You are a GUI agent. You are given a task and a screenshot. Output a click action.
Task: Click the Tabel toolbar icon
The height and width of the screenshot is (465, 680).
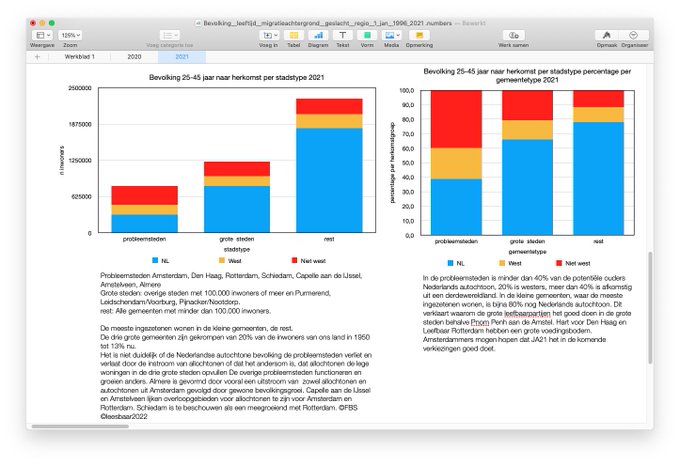coord(294,35)
